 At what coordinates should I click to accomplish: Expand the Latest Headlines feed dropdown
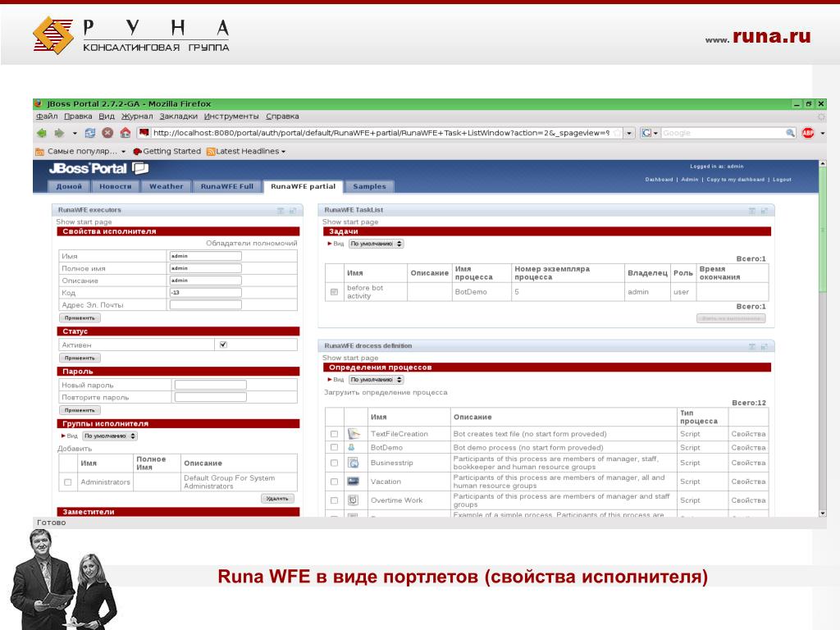[x=283, y=152]
